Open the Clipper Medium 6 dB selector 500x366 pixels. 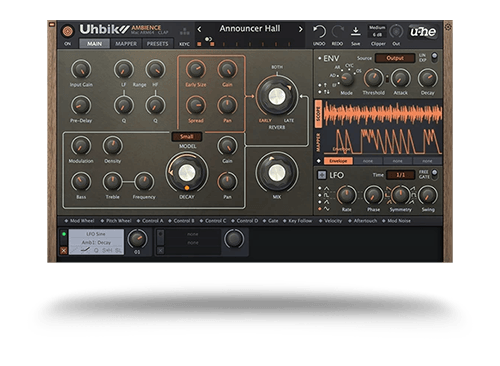(377, 31)
